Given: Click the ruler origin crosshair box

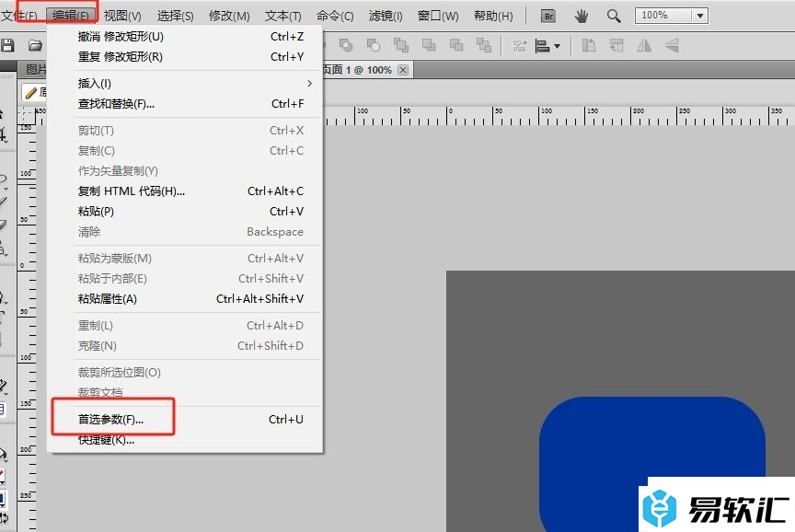Looking at the screenshot, I should point(26,116).
